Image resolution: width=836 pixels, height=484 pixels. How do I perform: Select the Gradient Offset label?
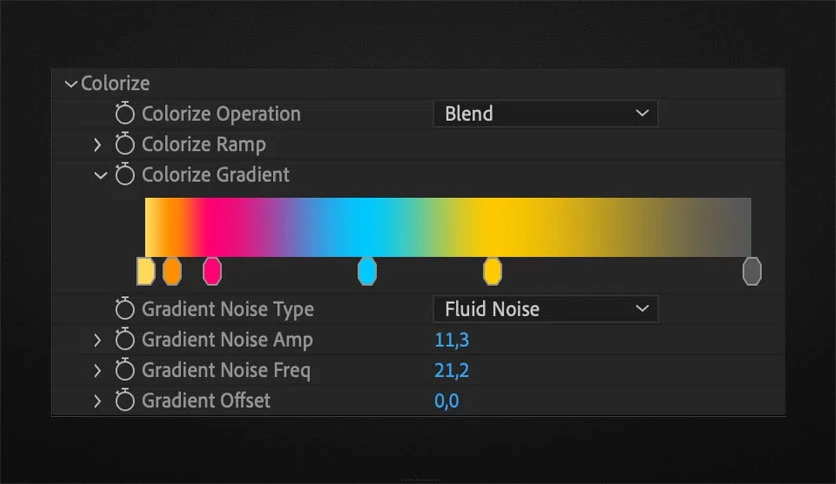pos(206,400)
